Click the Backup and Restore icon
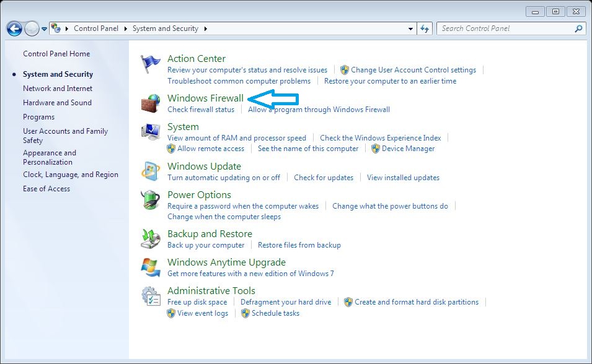The height and width of the screenshot is (364, 592). tap(150, 239)
